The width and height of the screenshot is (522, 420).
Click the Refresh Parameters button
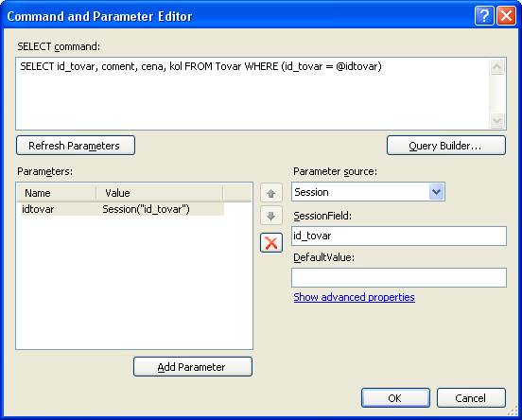[76, 146]
